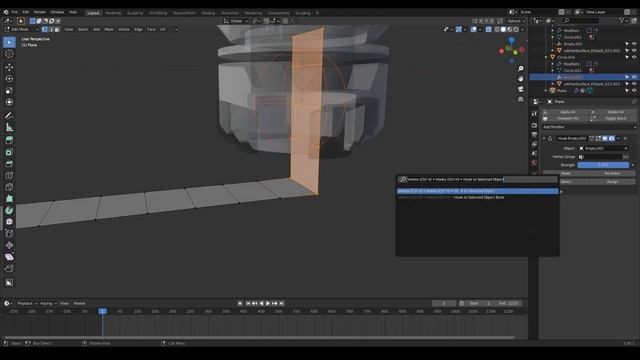The image size is (640, 360).
Task: Select the Move tool
Action: tap(9, 67)
